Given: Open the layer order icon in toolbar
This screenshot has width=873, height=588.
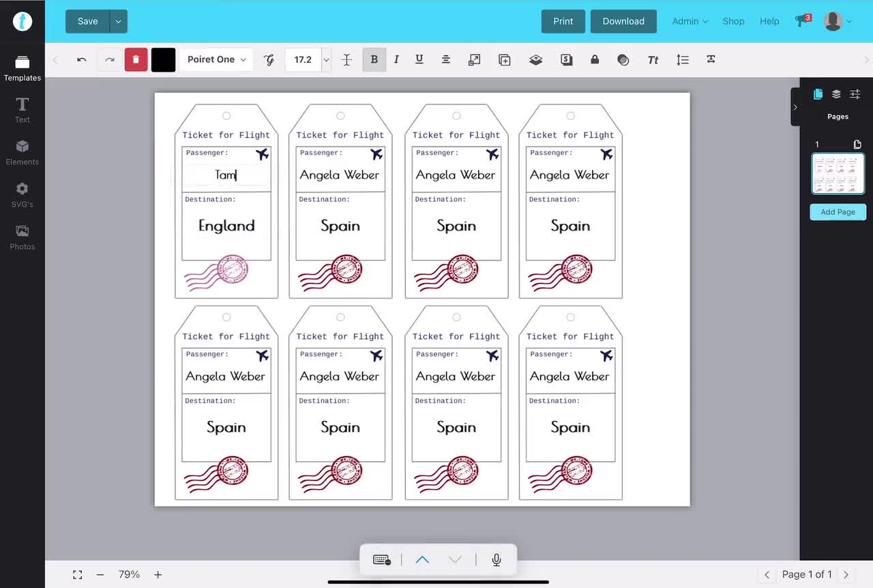Looking at the screenshot, I should 536,59.
